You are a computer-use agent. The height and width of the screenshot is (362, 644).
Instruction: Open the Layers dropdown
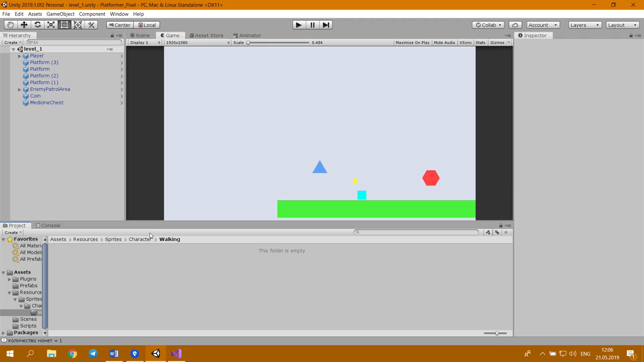point(584,25)
